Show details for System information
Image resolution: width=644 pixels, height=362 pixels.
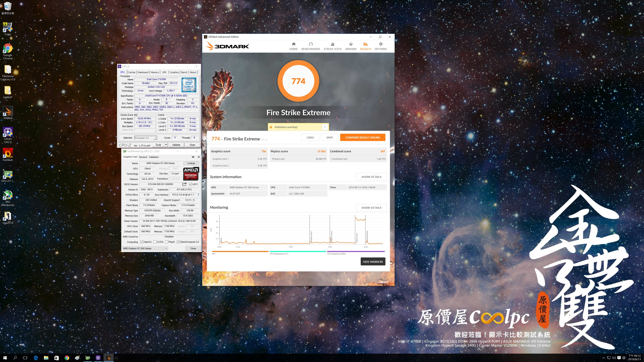click(x=371, y=177)
